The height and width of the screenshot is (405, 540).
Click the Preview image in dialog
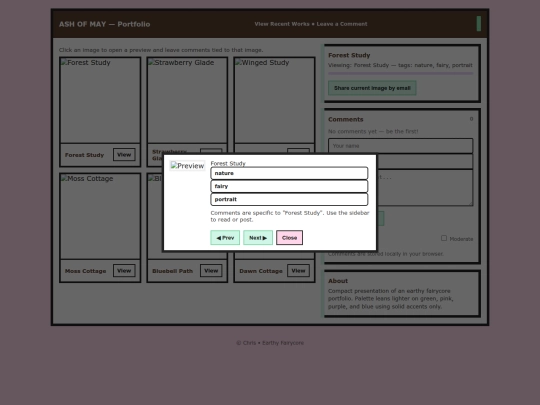187,166
